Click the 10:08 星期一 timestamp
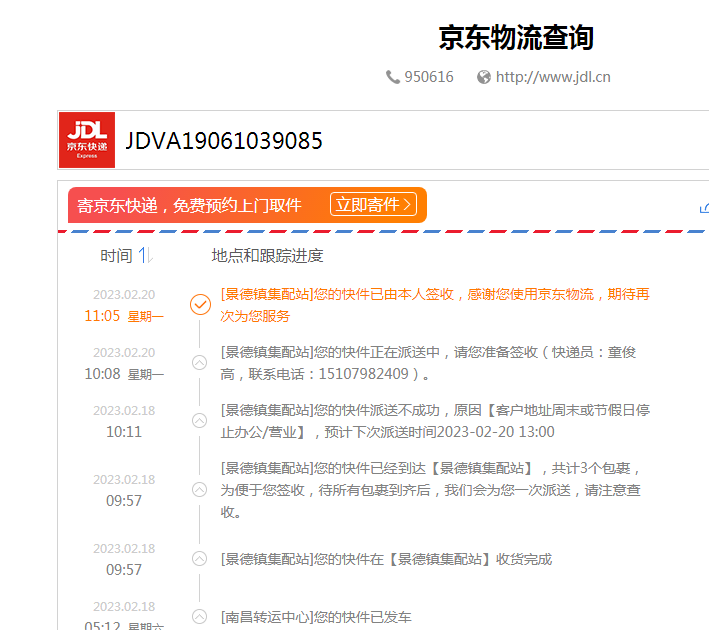The width and height of the screenshot is (709, 630). click(124, 374)
